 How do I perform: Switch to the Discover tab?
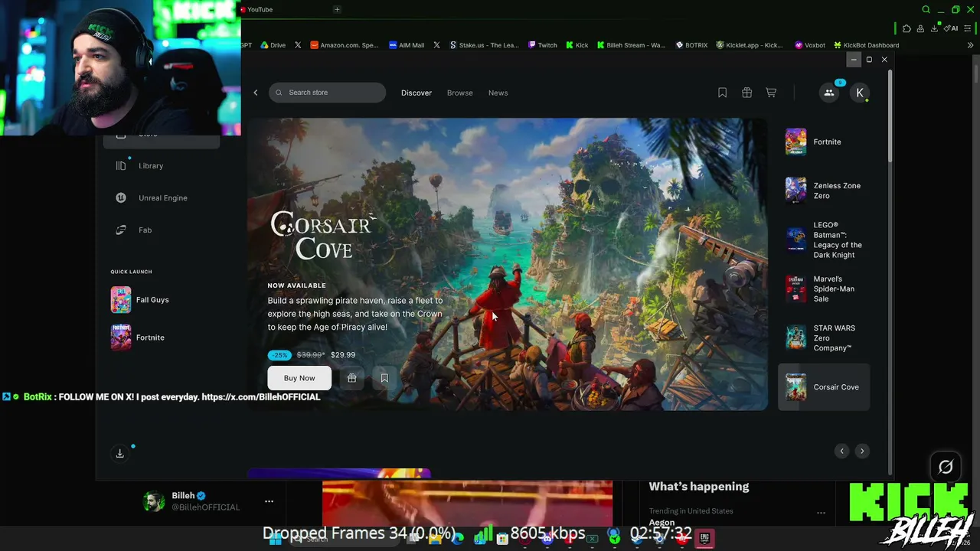point(416,93)
